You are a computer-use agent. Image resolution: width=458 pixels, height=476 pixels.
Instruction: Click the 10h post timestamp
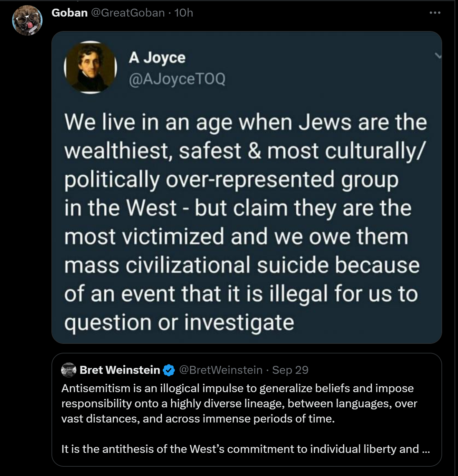[184, 13]
